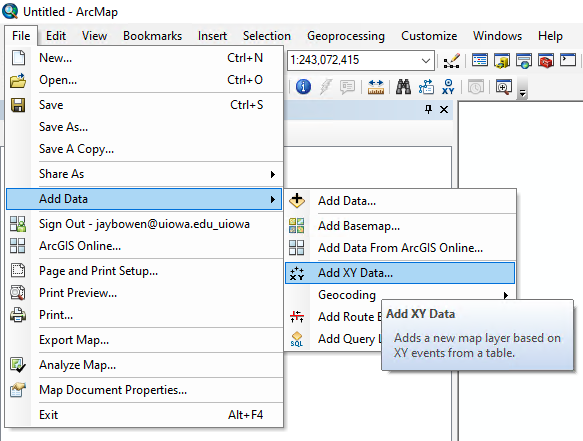Click the Print Preview icon
This screenshot has width=583, height=441.
(17, 293)
